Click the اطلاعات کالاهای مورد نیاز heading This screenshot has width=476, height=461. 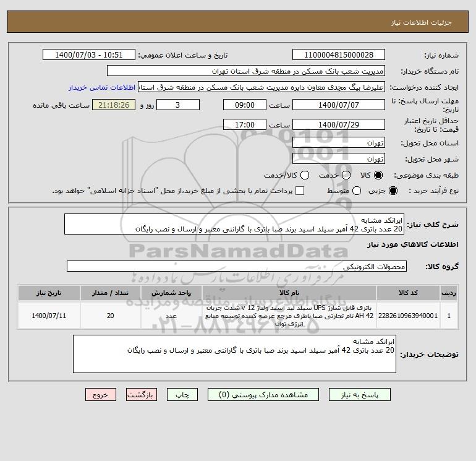[x=413, y=244]
